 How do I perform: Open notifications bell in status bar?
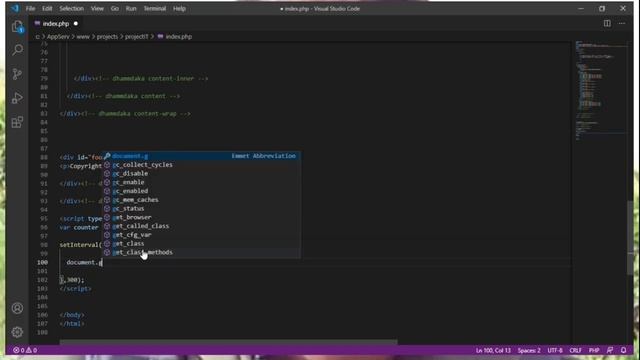(x=624, y=350)
